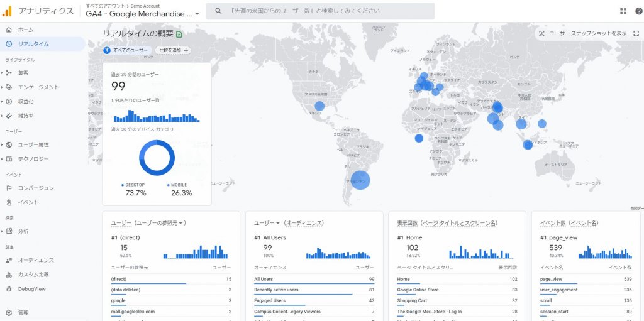Open the Help question mark icon
The height and width of the screenshot is (321, 644).
[x=638, y=11]
